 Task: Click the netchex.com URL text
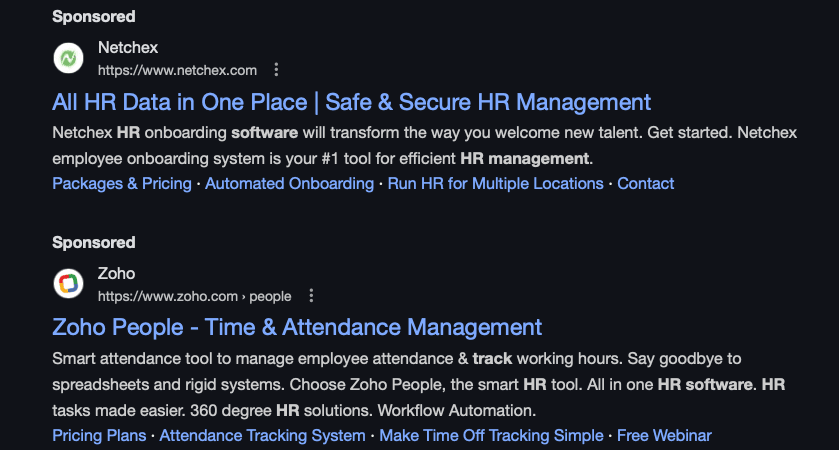pos(177,70)
